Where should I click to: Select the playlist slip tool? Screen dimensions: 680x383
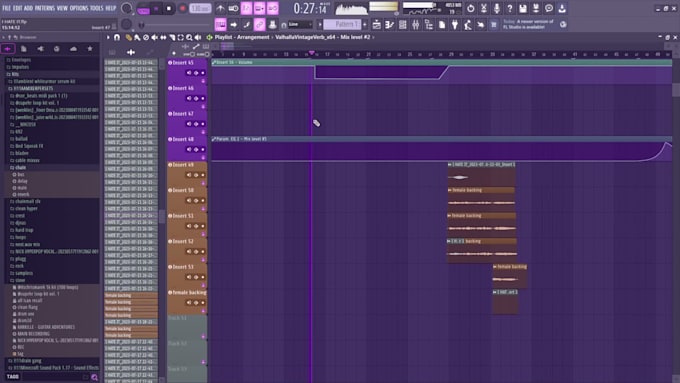[163, 38]
